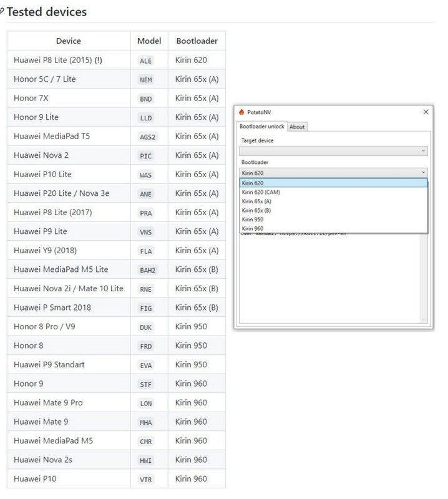
Task: Click the DUK model code
Action: (x=146, y=327)
